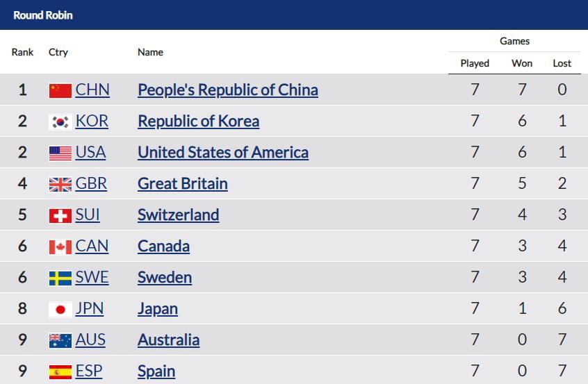
Task: Open the Sweden team name link
Action: click(165, 277)
